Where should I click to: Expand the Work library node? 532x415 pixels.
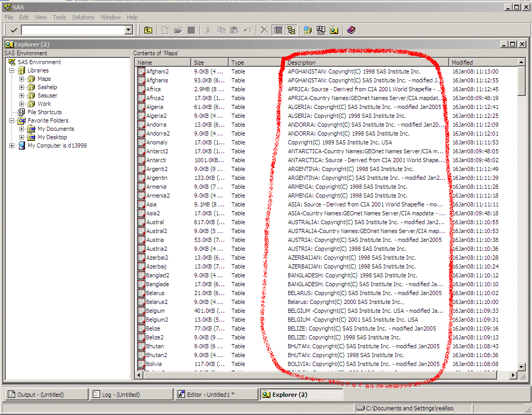[21, 104]
